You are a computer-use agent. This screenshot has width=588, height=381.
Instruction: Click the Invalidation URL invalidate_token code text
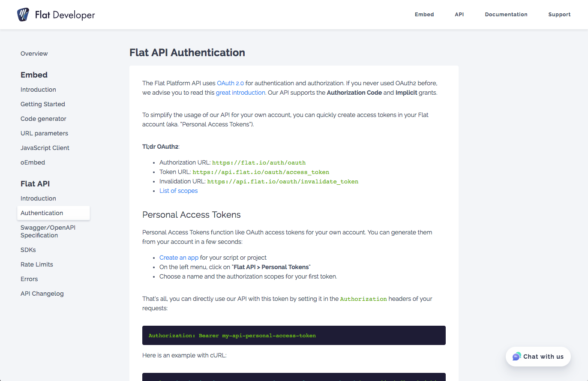click(283, 181)
